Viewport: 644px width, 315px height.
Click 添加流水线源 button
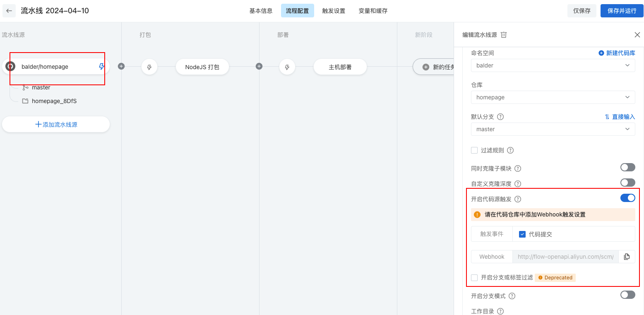pos(56,124)
